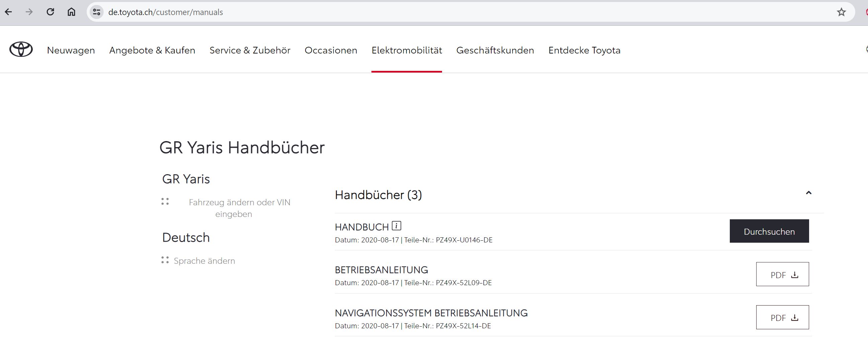Click the dots icon beside Fahrzeug ändern

[165, 202]
